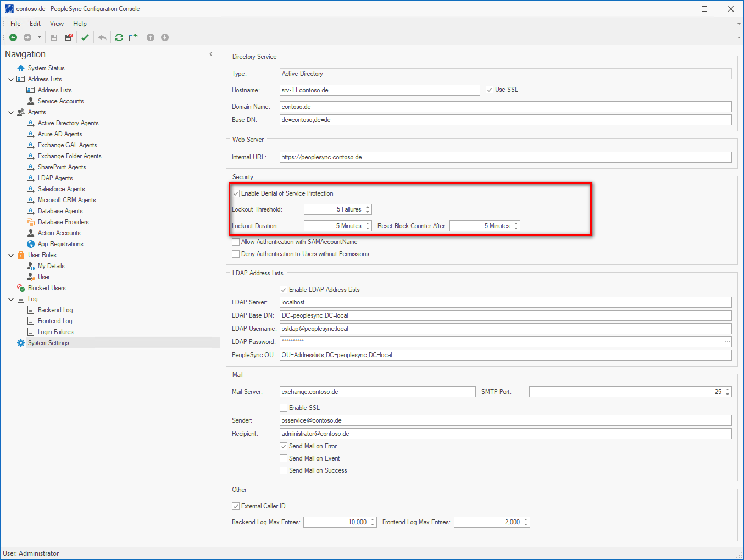Image resolution: width=744 pixels, height=560 pixels.
Task: Click the export toolbar icon
Action: (134, 37)
